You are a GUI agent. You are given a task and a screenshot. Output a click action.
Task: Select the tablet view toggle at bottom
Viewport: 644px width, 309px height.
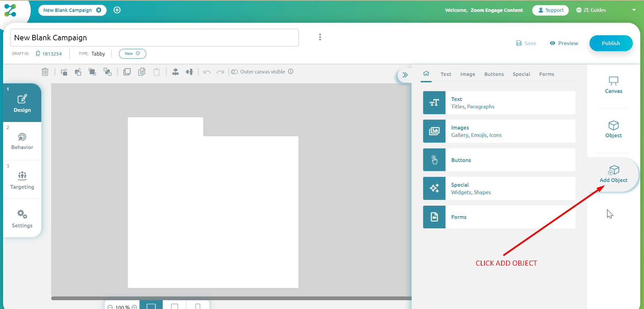coord(174,306)
